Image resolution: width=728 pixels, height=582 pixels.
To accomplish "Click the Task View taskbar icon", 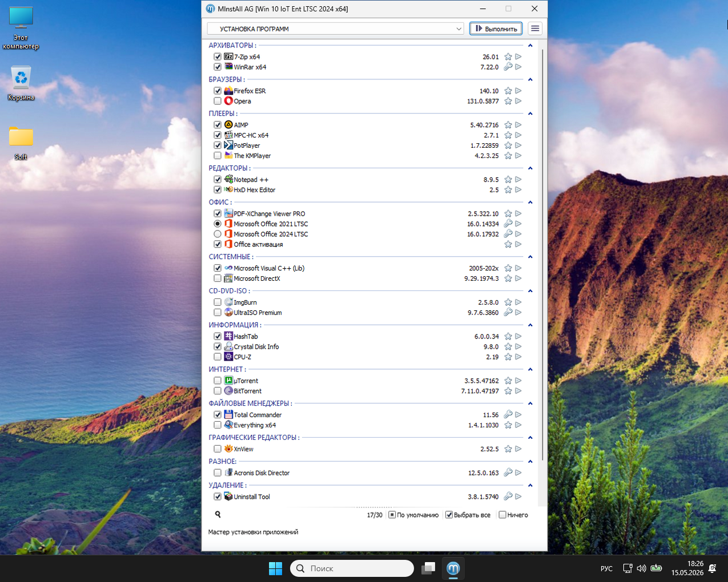I will point(428,568).
